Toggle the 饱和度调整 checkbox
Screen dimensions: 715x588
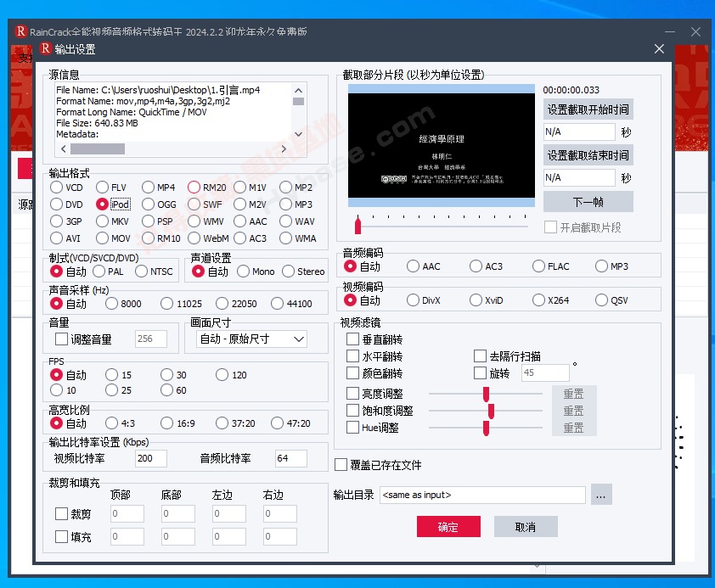(x=352, y=410)
